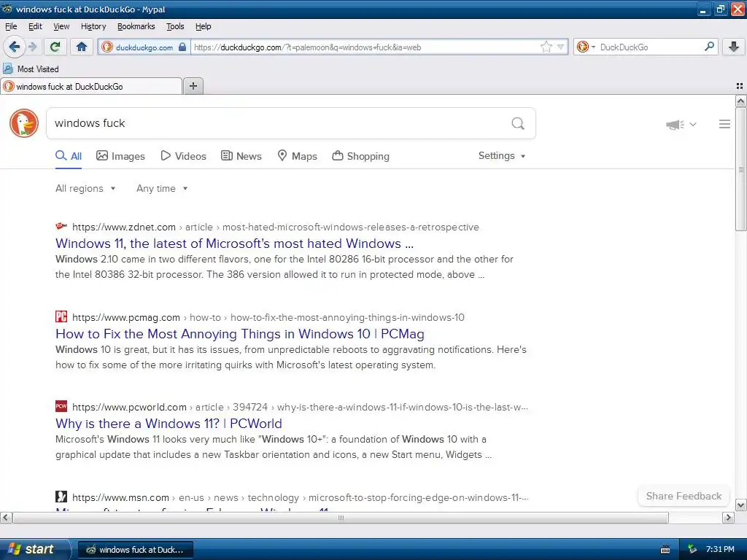
Task: Click the Mypal taskbar window button
Action: click(x=135, y=550)
